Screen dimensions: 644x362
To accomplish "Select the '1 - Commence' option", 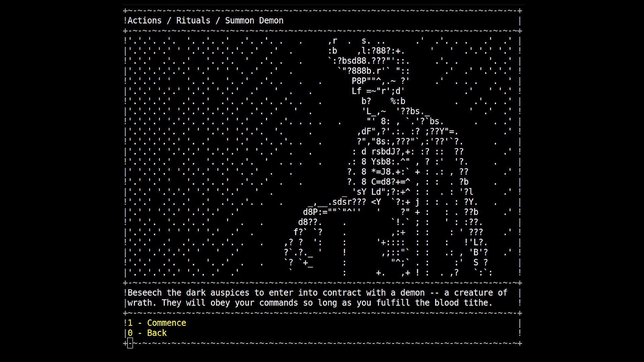I will [157, 323].
